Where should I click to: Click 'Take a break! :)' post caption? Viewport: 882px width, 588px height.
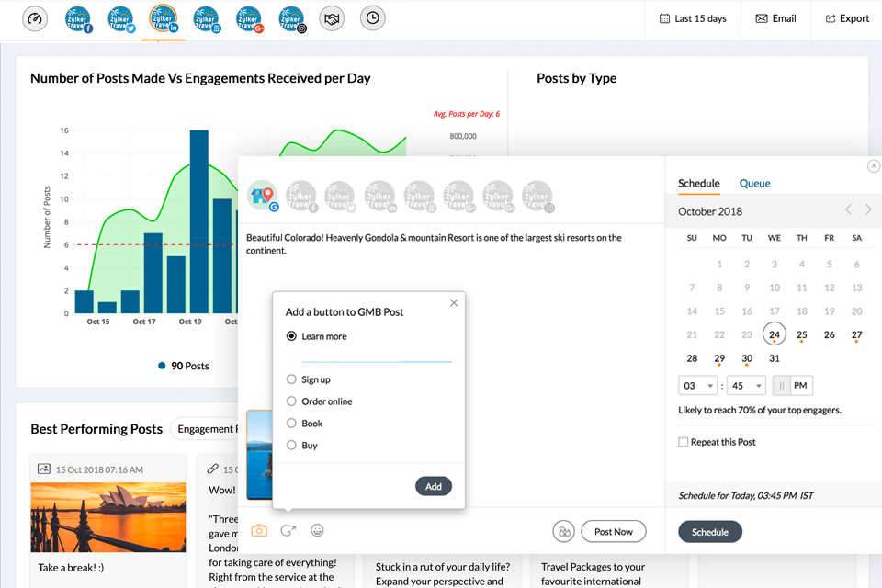(71, 567)
